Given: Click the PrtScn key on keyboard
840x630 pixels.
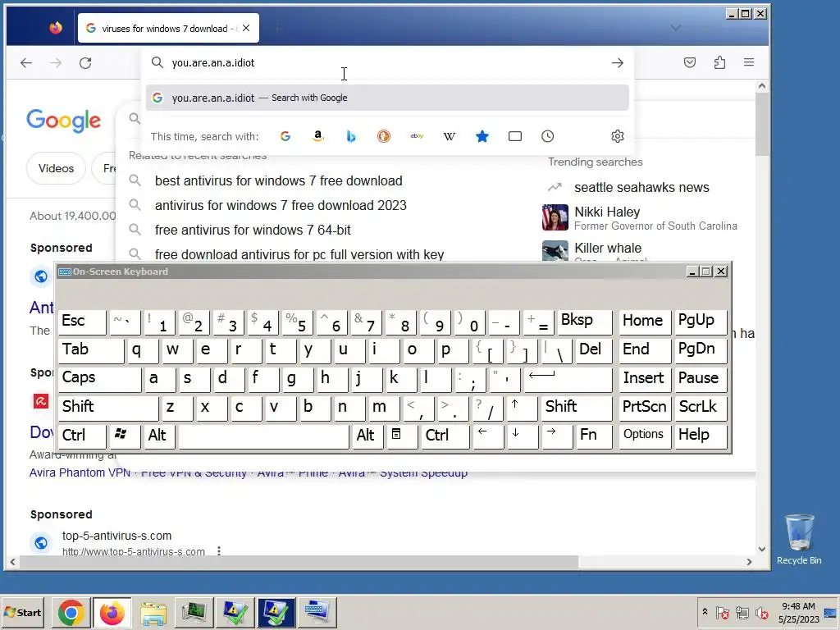Looking at the screenshot, I should coord(645,408).
